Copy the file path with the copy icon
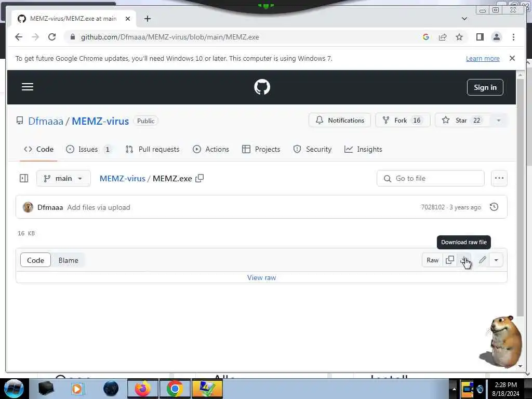 click(199, 178)
